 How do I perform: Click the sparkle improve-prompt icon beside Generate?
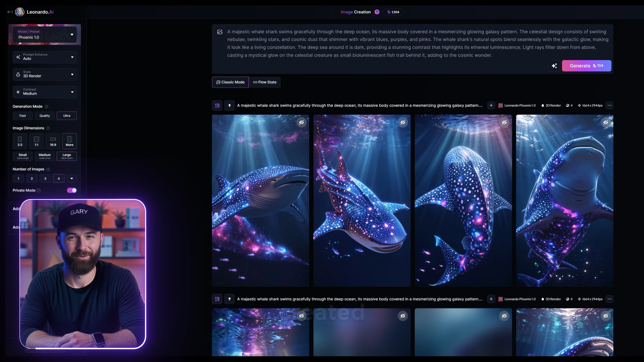coord(554,66)
